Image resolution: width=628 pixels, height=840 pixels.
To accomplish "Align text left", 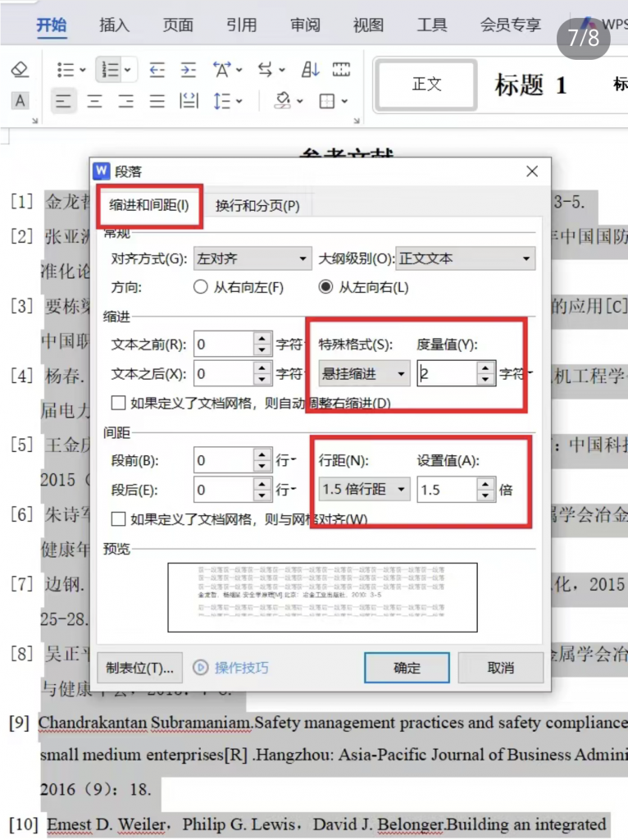I will click(63, 101).
